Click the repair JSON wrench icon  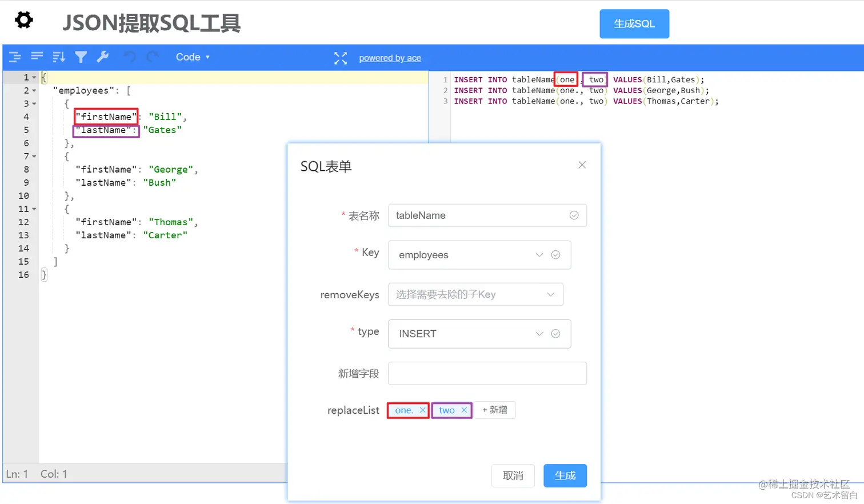[x=103, y=57]
